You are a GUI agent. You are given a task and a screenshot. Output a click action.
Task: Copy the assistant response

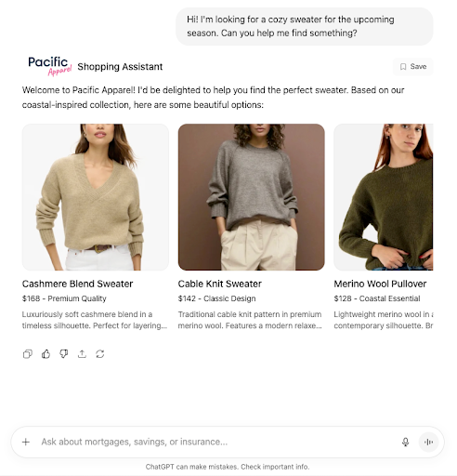(28, 354)
